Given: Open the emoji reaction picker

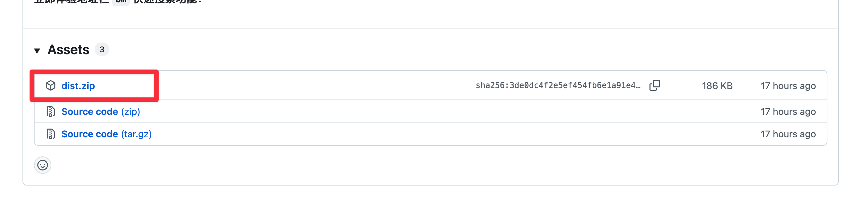Looking at the screenshot, I should coord(42,165).
